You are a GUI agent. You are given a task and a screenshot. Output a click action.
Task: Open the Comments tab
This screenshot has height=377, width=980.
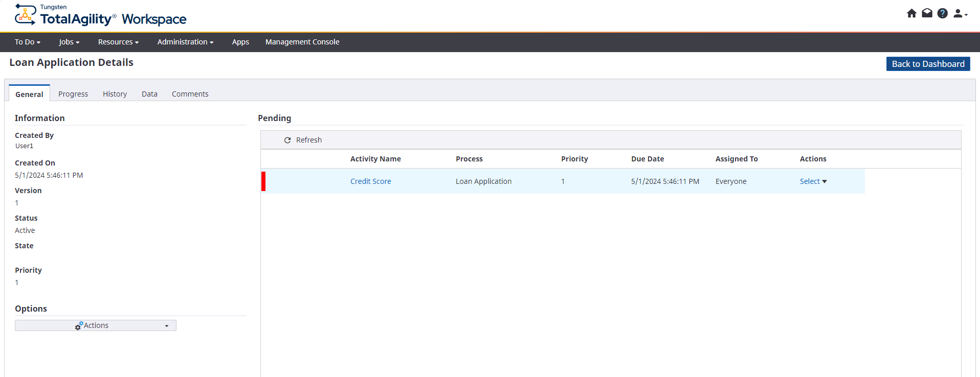190,94
